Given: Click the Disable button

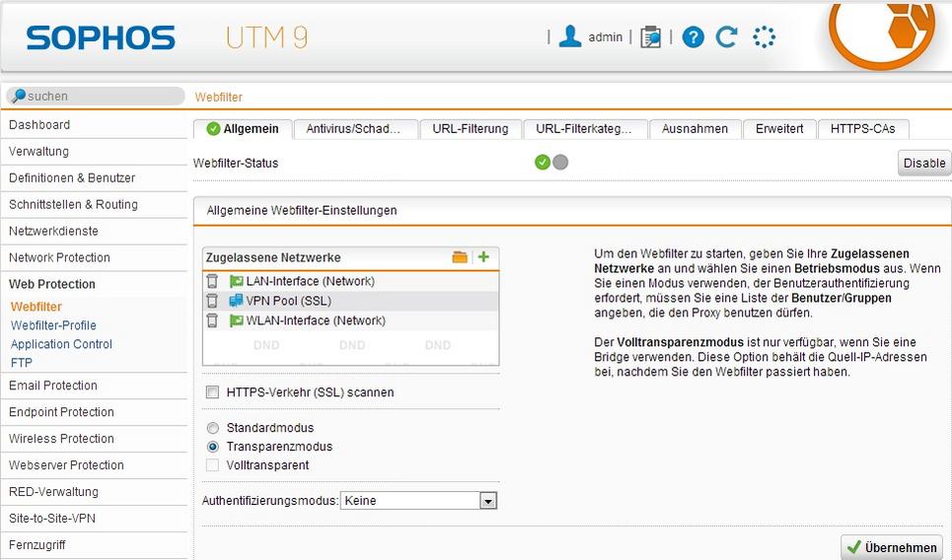Looking at the screenshot, I should coord(924,164).
